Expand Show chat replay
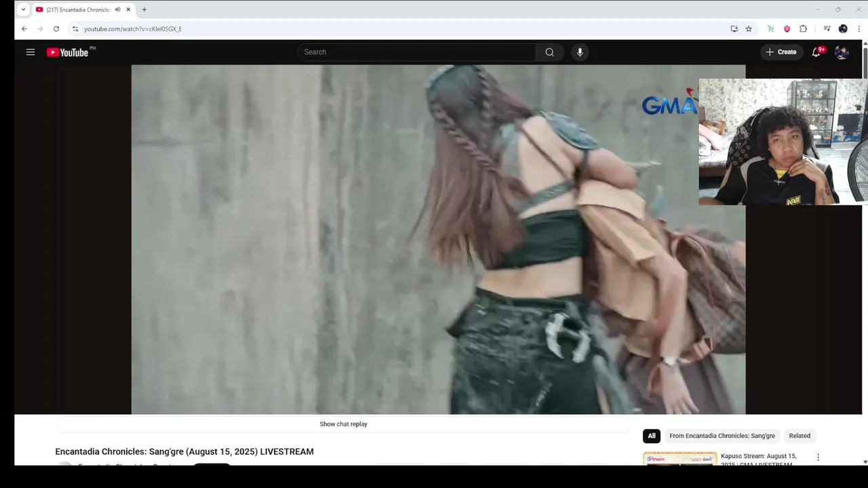 tap(344, 424)
